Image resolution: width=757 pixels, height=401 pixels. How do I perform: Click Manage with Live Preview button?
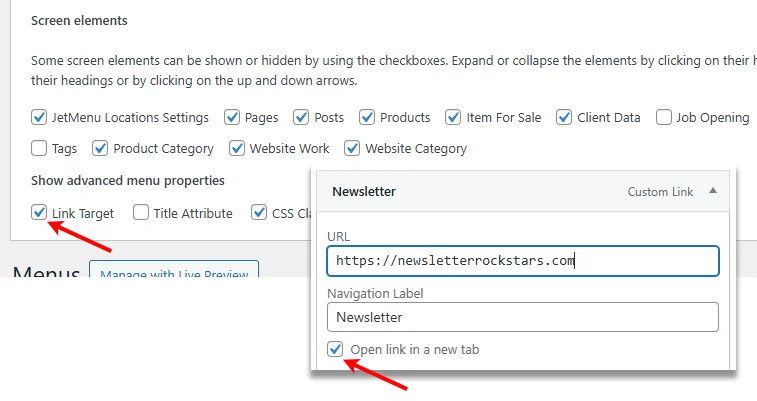coord(174,272)
